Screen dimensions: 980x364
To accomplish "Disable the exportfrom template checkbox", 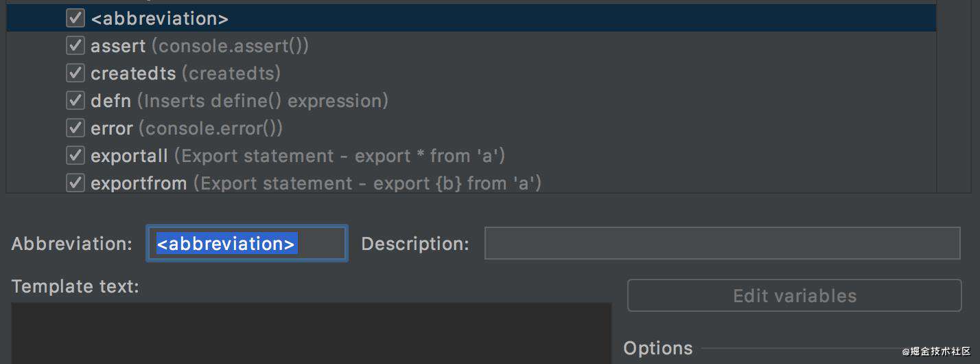I will tap(75, 183).
